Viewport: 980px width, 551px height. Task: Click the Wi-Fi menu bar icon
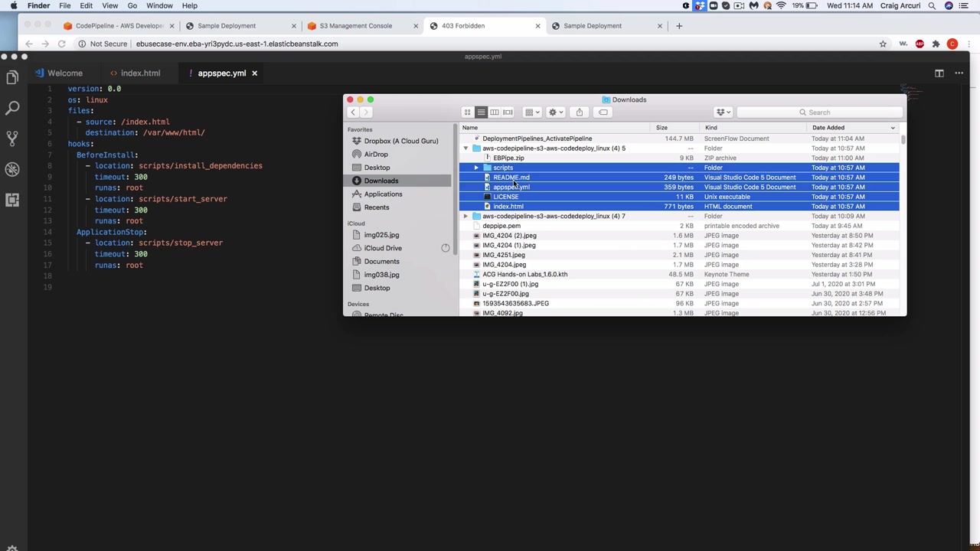click(781, 5)
